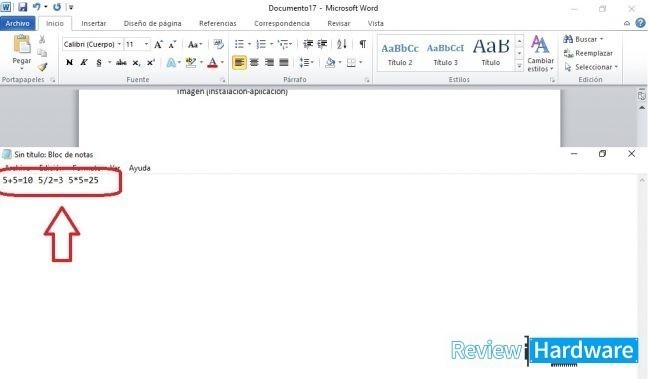This screenshot has width=650, height=379.
Task: Open the Calibri (Cuerpo) font dropdown
Action: tap(92, 44)
